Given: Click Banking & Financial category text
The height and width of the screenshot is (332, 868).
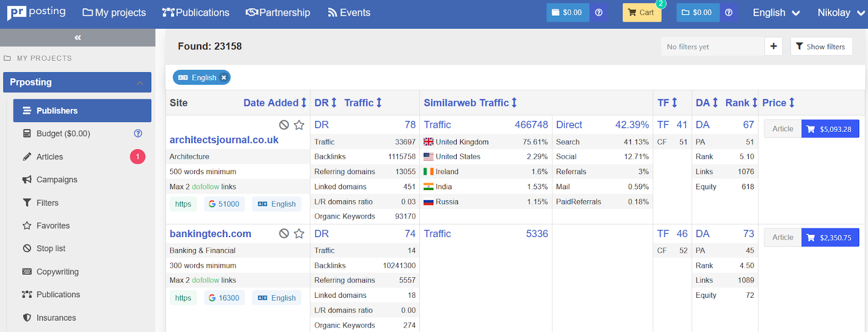Looking at the screenshot, I should (202, 251).
